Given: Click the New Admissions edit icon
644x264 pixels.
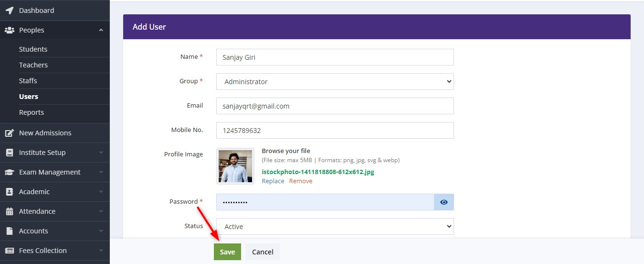Looking at the screenshot, I should click(10, 132).
